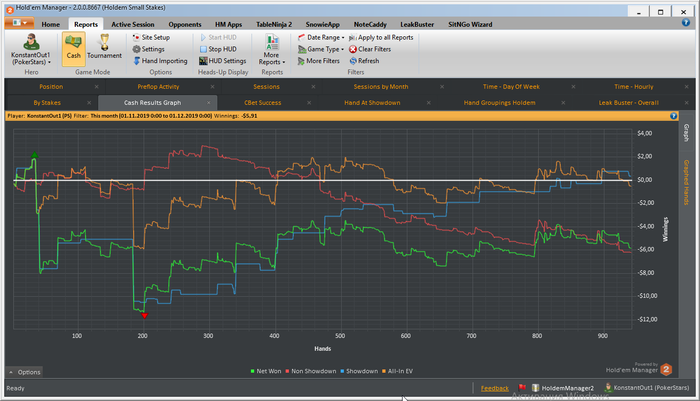Open the TableNinja 2 tab

point(274,25)
